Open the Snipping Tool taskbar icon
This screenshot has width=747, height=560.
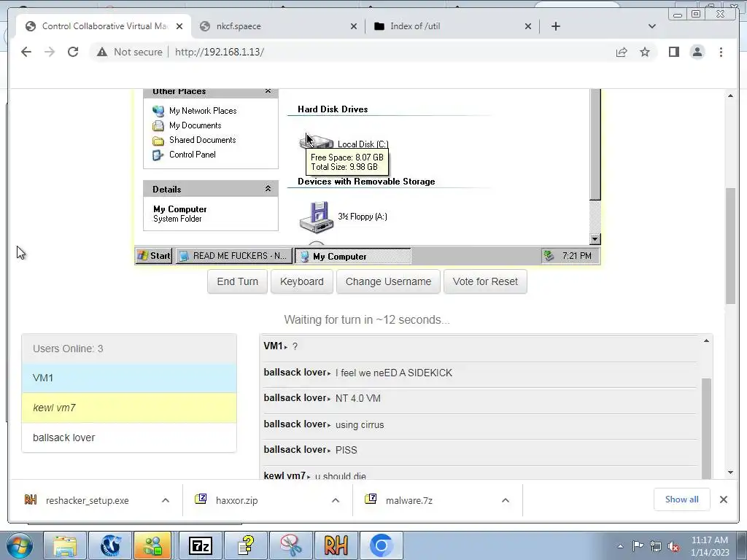pyautogui.click(x=290, y=545)
